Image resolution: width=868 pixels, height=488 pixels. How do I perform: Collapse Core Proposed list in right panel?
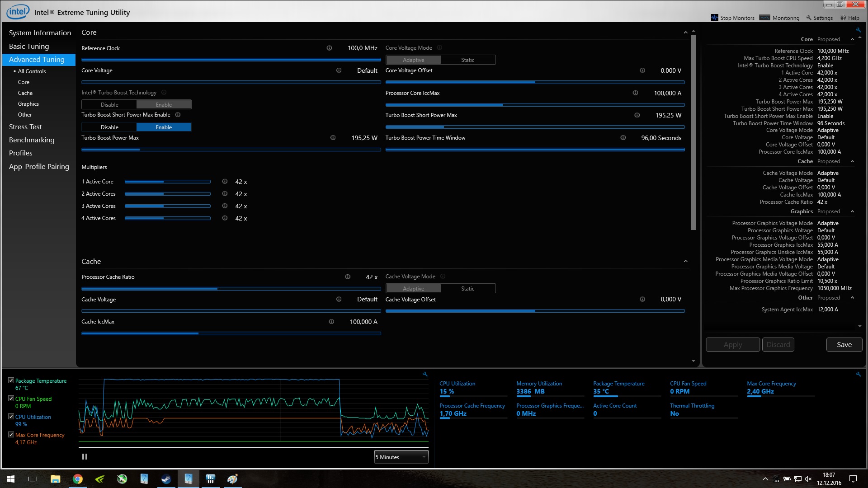852,39
